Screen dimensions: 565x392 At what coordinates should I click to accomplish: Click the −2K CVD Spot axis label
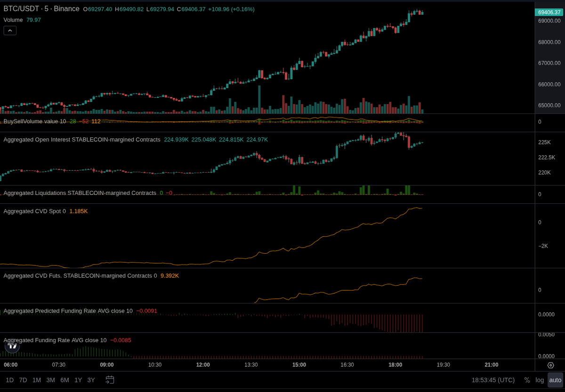[x=543, y=246]
